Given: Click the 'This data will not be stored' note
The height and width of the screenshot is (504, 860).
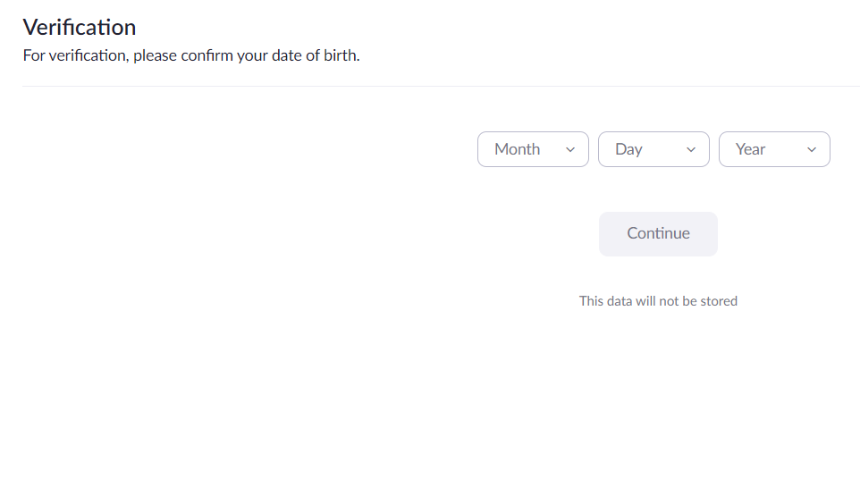Looking at the screenshot, I should pos(658,301).
